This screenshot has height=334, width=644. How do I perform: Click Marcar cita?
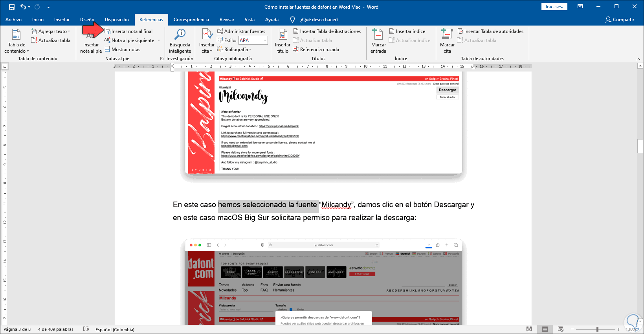447,41
